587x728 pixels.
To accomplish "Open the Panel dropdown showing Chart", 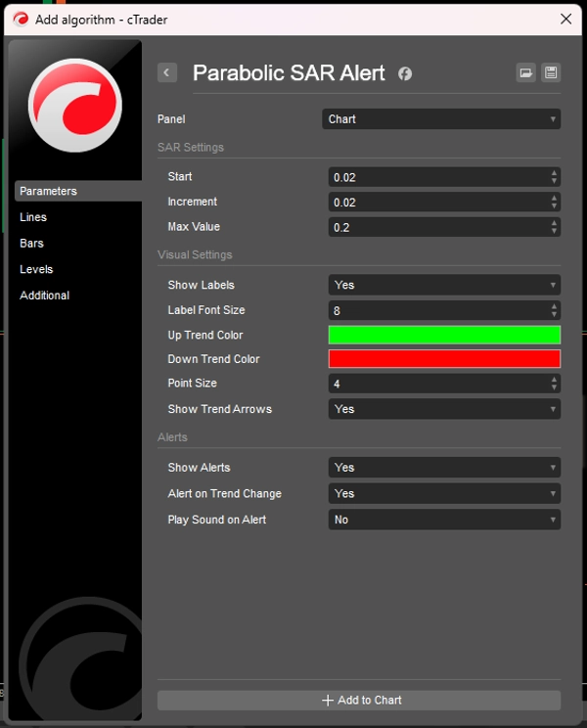I will click(x=441, y=118).
